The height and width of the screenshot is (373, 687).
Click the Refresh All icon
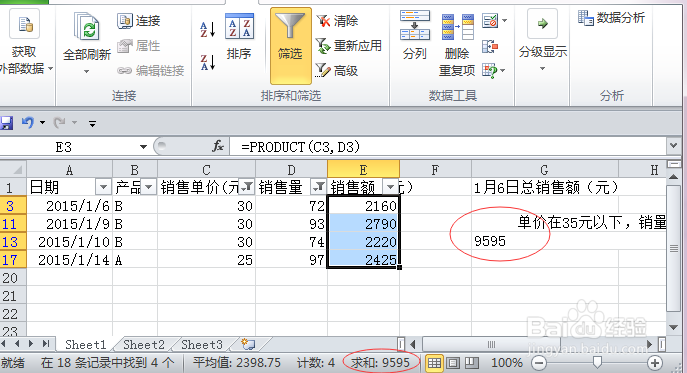[87, 27]
